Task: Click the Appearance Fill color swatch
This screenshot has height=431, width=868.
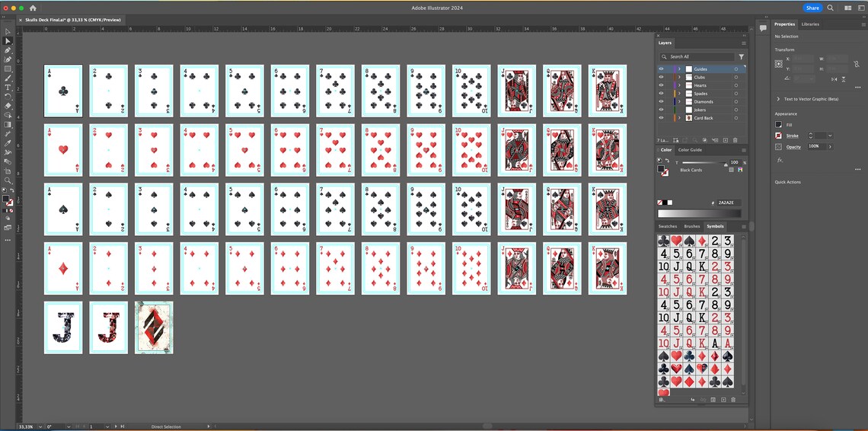Action: pos(778,125)
